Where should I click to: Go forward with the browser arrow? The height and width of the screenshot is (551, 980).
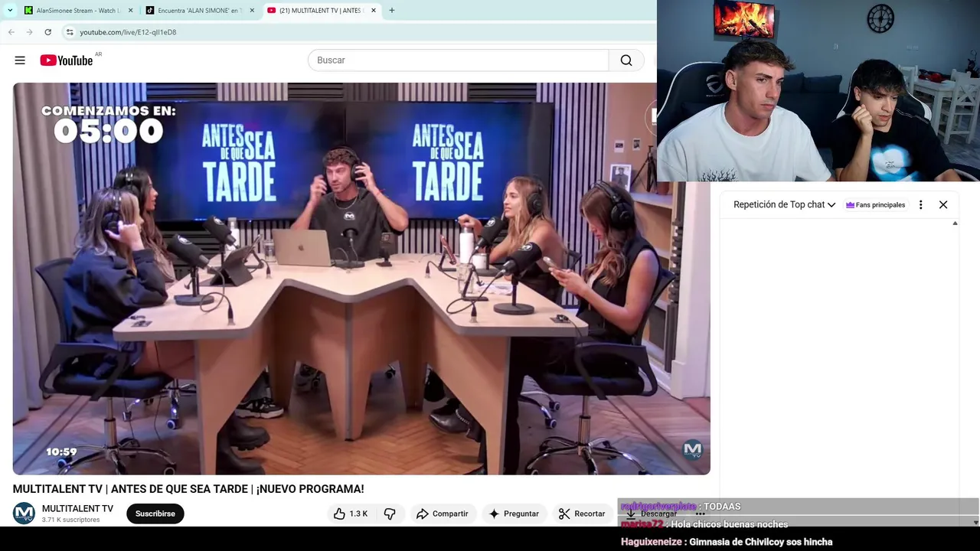pyautogui.click(x=29, y=32)
